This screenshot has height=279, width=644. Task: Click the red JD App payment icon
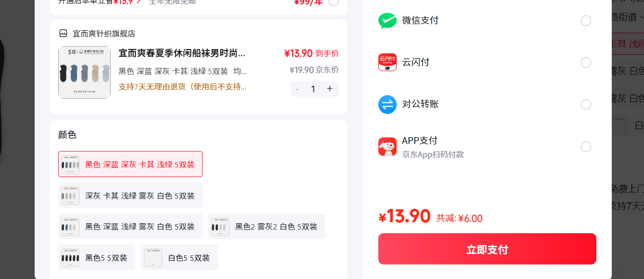[387, 147]
